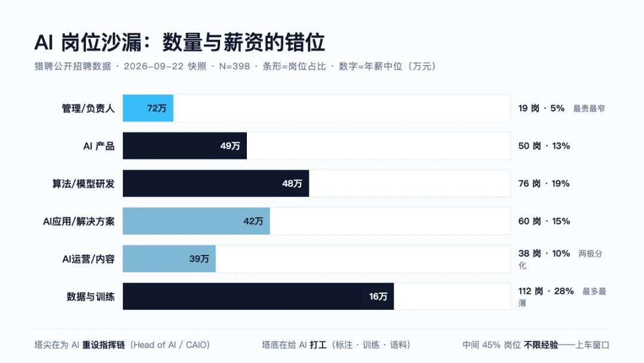Image resolution: width=644 pixels, height=363 pixels.
Task: Click the 管理/负责人 row label
Action: [x=88, y=109]
